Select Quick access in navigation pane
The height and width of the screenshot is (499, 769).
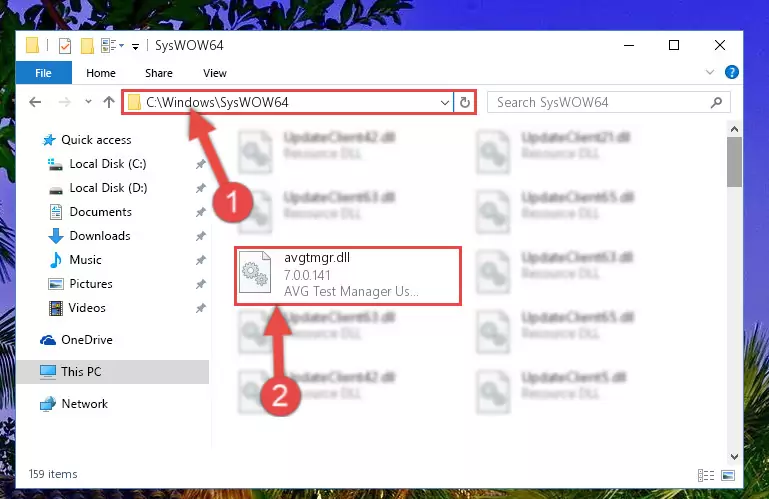coord(87,140)
